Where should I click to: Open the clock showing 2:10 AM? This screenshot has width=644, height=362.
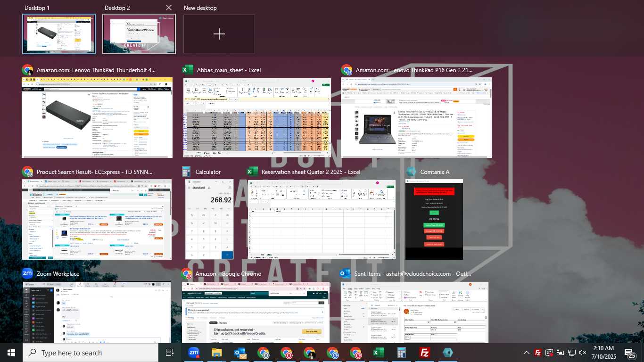[603, 353]
